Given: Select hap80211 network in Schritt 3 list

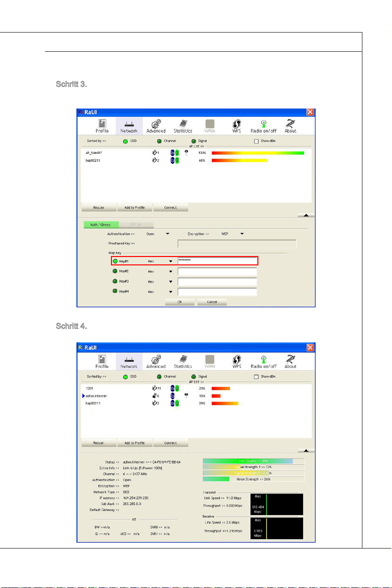Looking at the screenshot, I should (196, 160).
